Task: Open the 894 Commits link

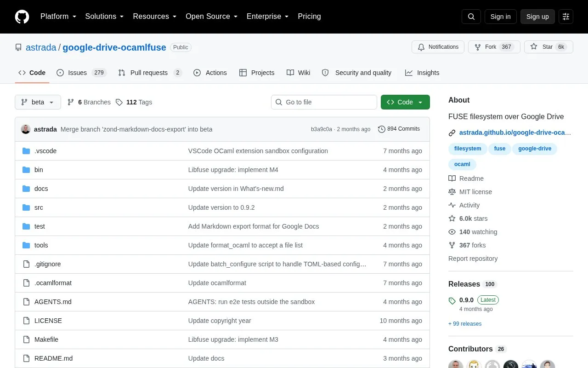Action: click(x=399, y=129)
